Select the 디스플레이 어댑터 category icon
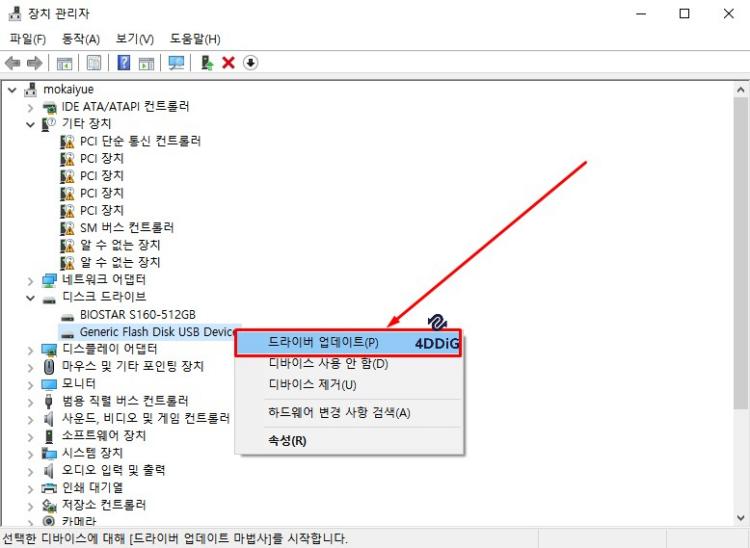The image size is (750, 548). tap(49, 350)
